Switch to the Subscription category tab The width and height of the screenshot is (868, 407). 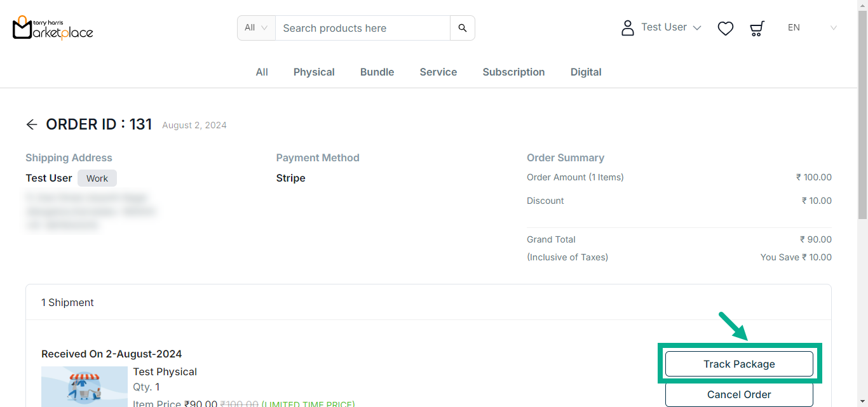[x=513, y=72]
